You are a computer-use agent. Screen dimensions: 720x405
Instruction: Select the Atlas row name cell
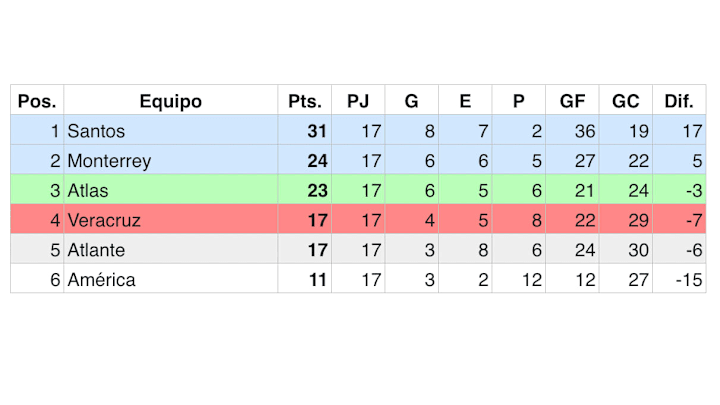pyautogui.click(x=170, y=191)
